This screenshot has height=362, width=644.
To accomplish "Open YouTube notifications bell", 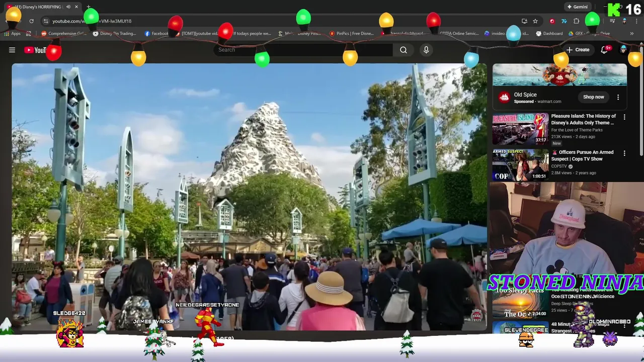I will click(604, 50).
